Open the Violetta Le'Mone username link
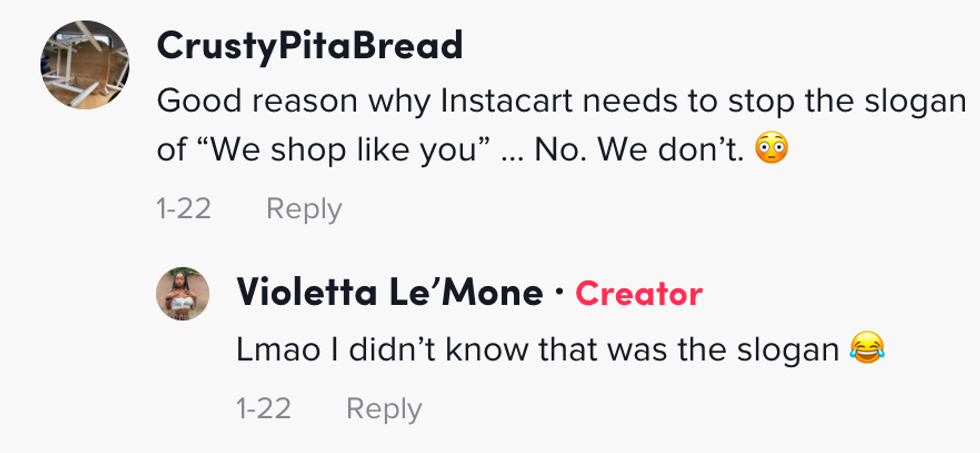This screenshot has height=453, width=980. coord(389,293)
